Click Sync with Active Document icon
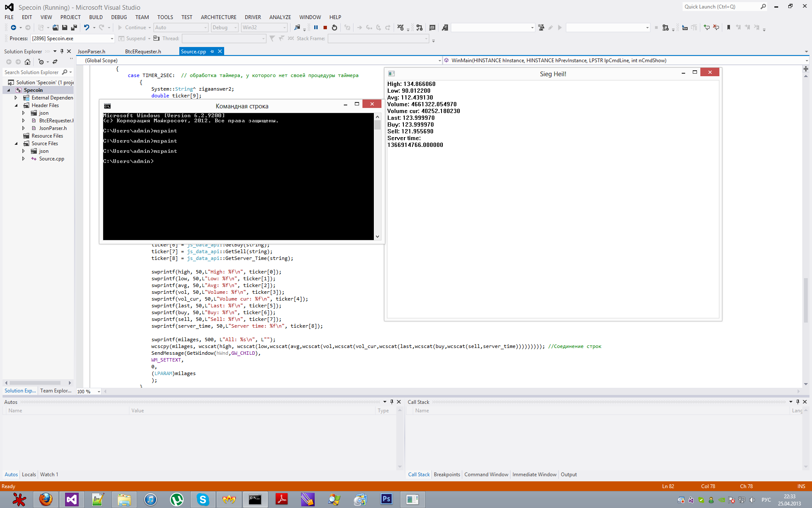Image resolution: width=812 pixels, height=508 pixels. pos(55,62)
